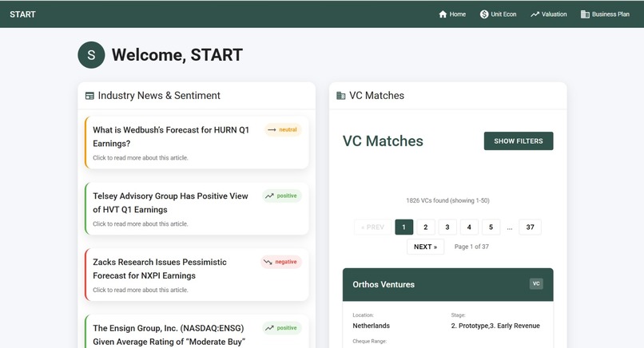Open the Valuation menu item
Viewport: 644px width, 348px height.
pyautogui.click(x=548, y=14)
